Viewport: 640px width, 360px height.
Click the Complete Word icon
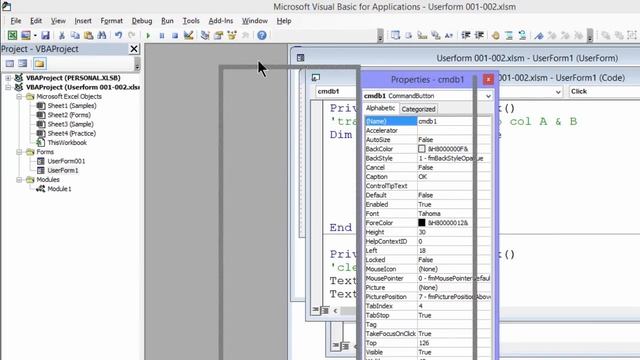(x=449, y=36)
